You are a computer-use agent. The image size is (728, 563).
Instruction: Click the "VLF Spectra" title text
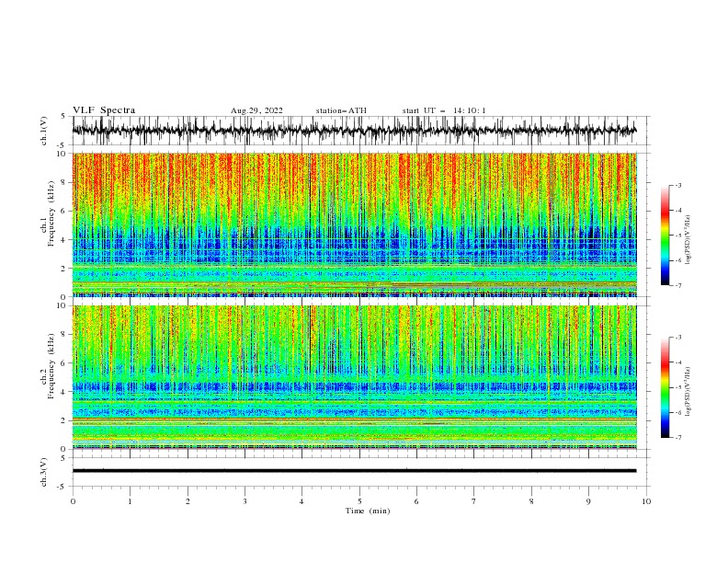104,110
